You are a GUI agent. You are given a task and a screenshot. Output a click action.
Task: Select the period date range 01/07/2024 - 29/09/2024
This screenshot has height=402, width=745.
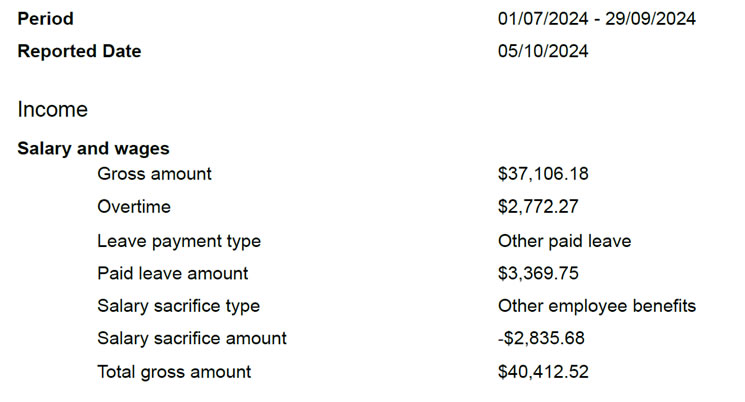(x=596, y=19)
